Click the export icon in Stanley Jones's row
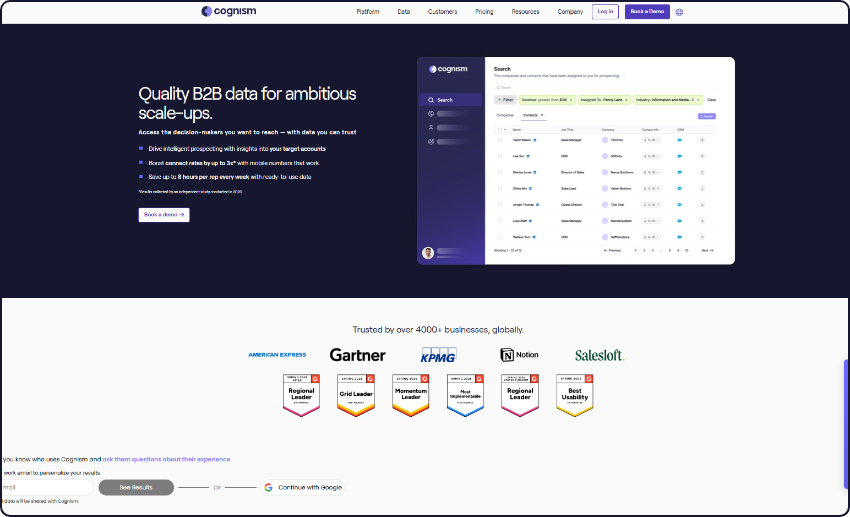Screen dimensions: 850x517 (702, 172)
